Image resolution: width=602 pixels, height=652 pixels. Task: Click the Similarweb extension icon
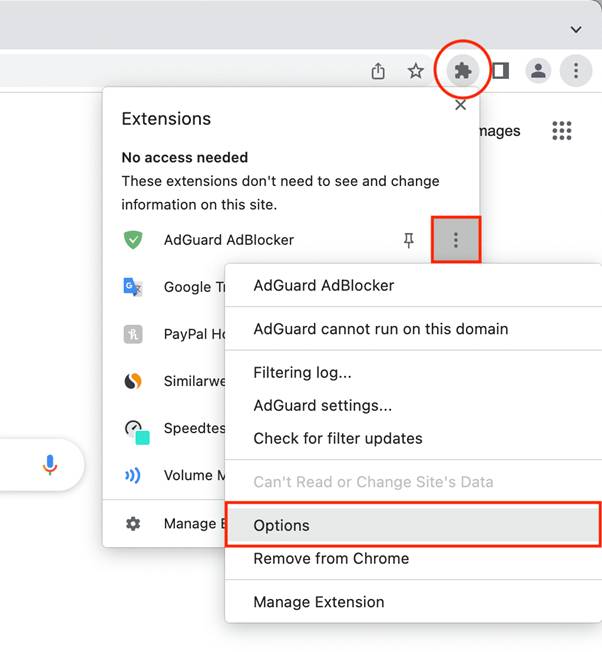(133, 381)
